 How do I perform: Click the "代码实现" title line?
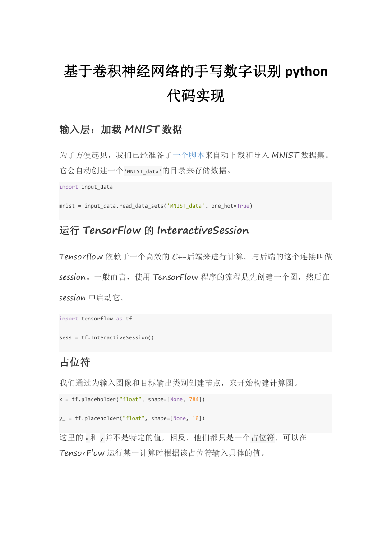[x=196, y=96]
